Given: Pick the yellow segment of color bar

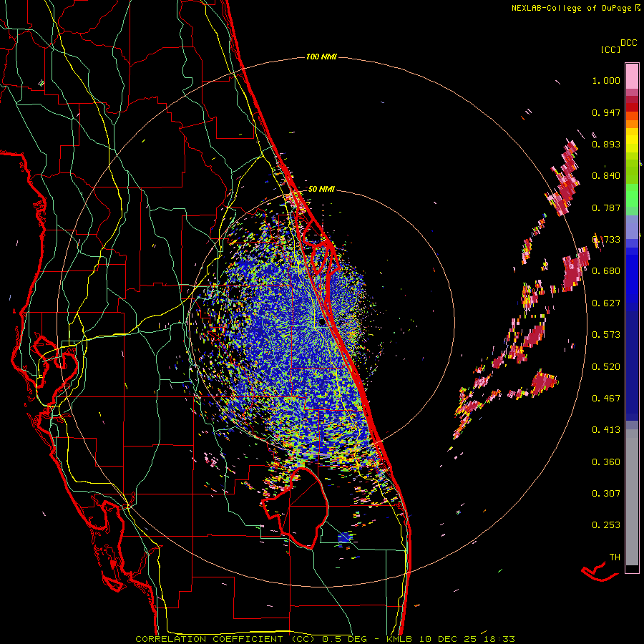Looking at the screenshot, I should (x=632, y=140).
